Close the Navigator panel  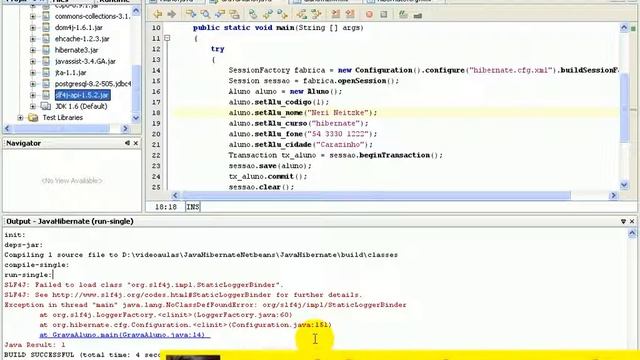(136, 143)
